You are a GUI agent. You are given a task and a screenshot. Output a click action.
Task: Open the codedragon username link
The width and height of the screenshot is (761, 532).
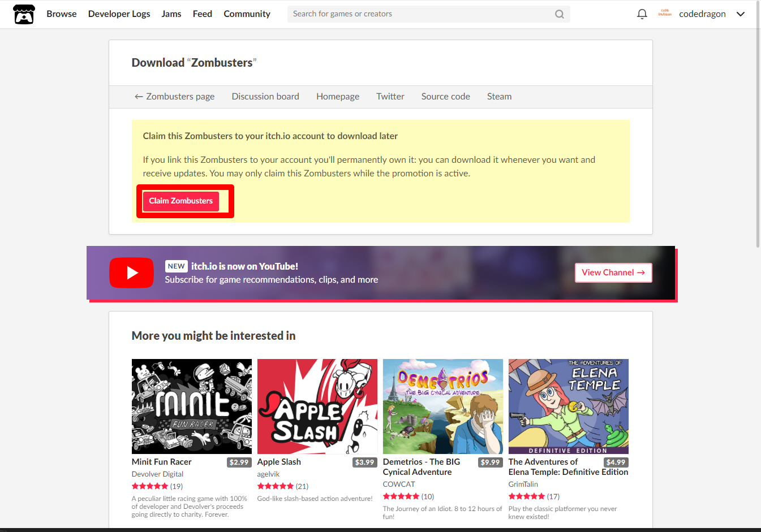tap(702, 14)
